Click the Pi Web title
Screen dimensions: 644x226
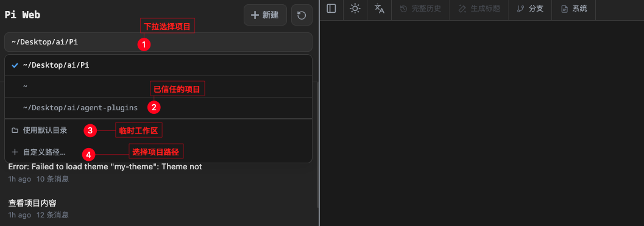click(x=22, y=15)
